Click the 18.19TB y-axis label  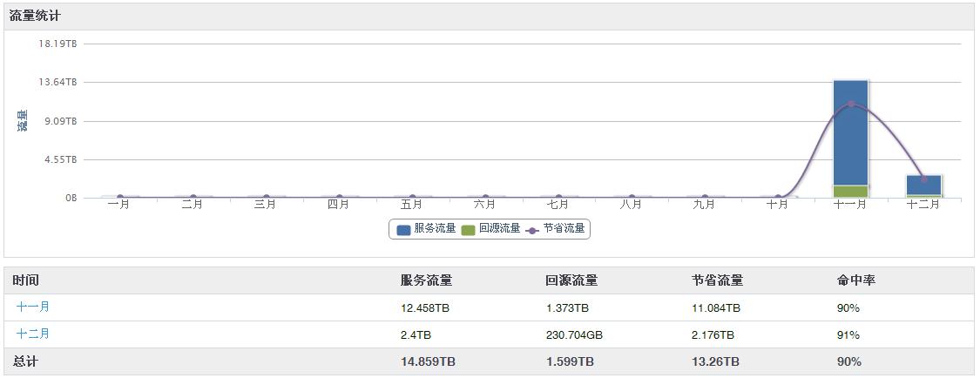58,44
